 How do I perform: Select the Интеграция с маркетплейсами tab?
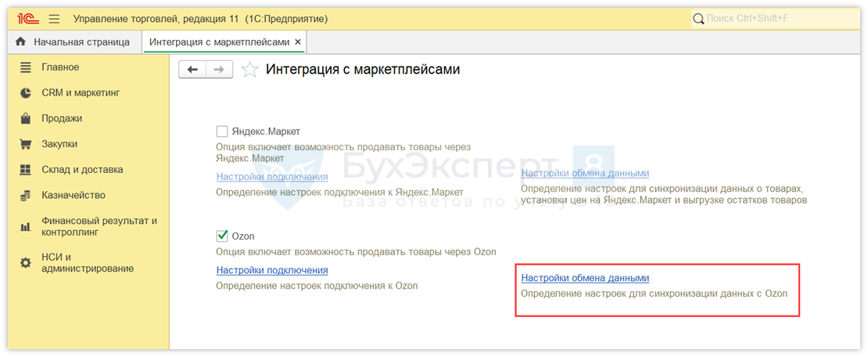click(219, 42)
